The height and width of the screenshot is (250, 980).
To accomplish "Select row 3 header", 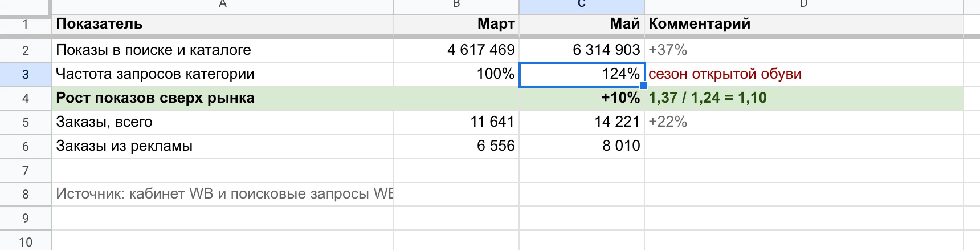I will tap(26, 74).
